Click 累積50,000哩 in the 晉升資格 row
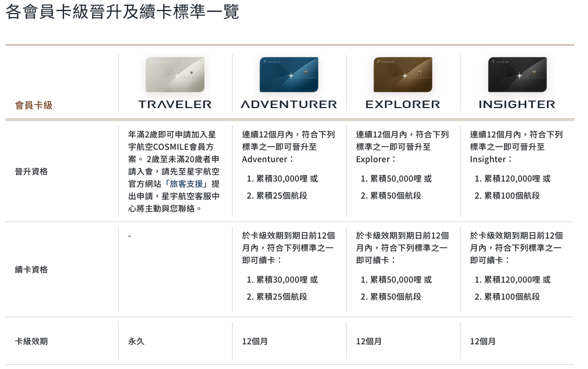Image resolution: width=588 pixels, height=369 pixels. [396, 179]
